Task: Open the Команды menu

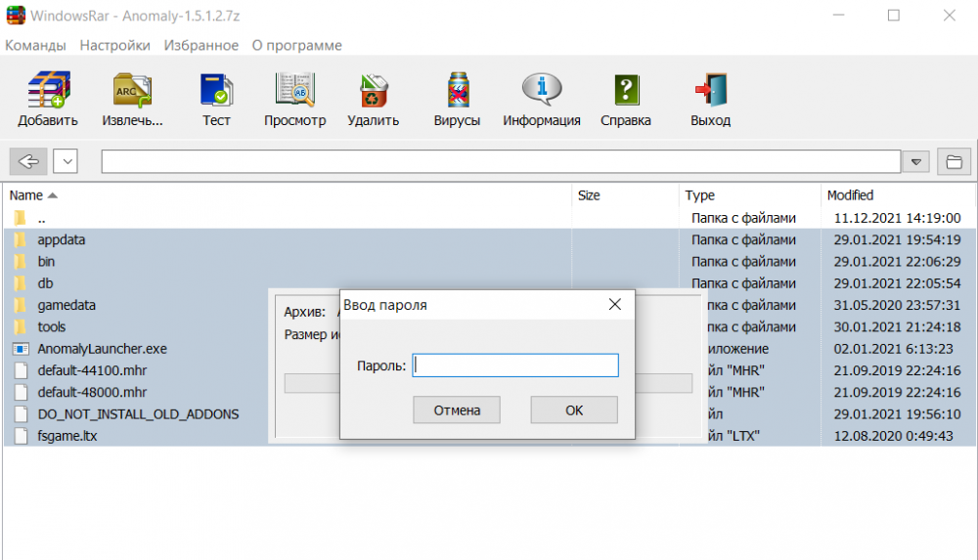Action: 35,46
